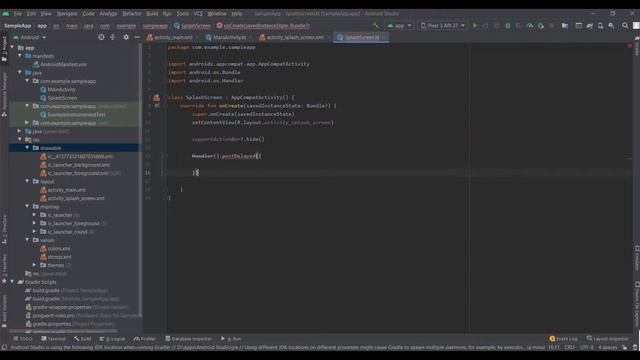640x360 pixels.
Task: Expand the themes folder under values
Action: 35,265
